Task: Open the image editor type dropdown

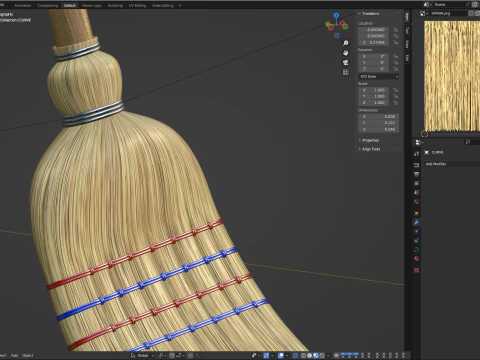Action: tap(424, 13)
